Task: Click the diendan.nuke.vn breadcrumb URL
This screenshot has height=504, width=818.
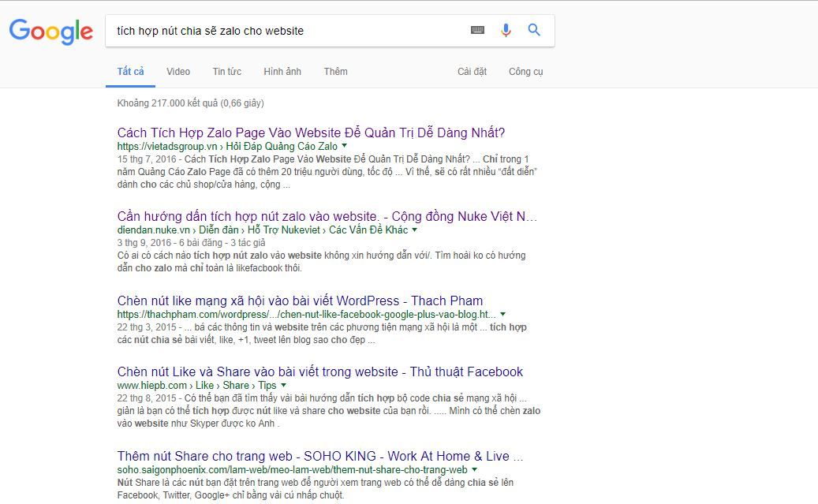Action: pyautogui.click(x=263, y=230)
